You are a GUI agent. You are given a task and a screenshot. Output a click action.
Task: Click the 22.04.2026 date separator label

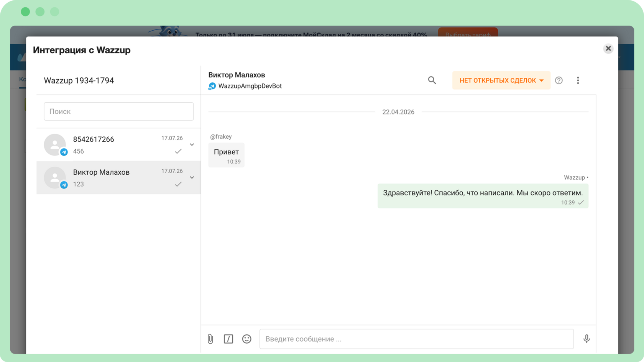398,112
